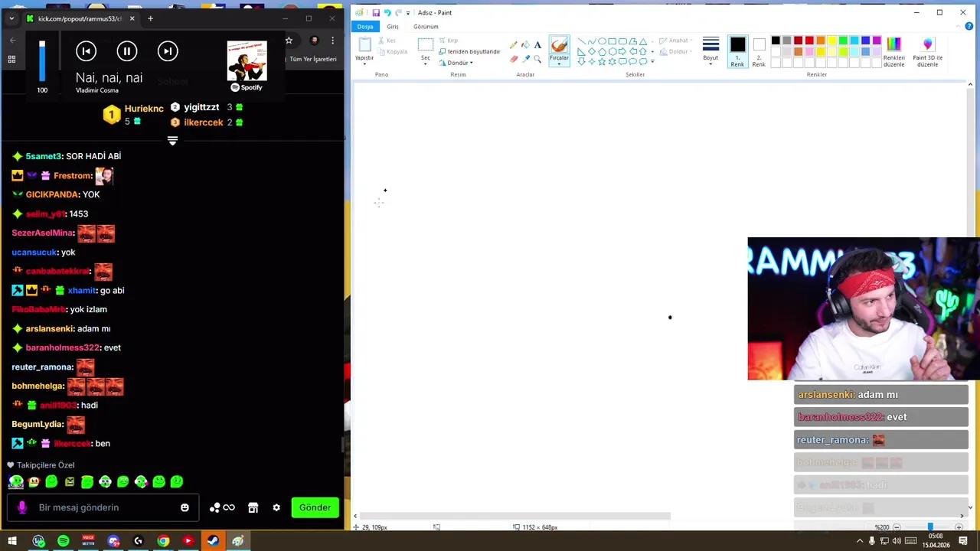
Task: Click the shop icon beside chat input
Action: click(x=253, y=507)
